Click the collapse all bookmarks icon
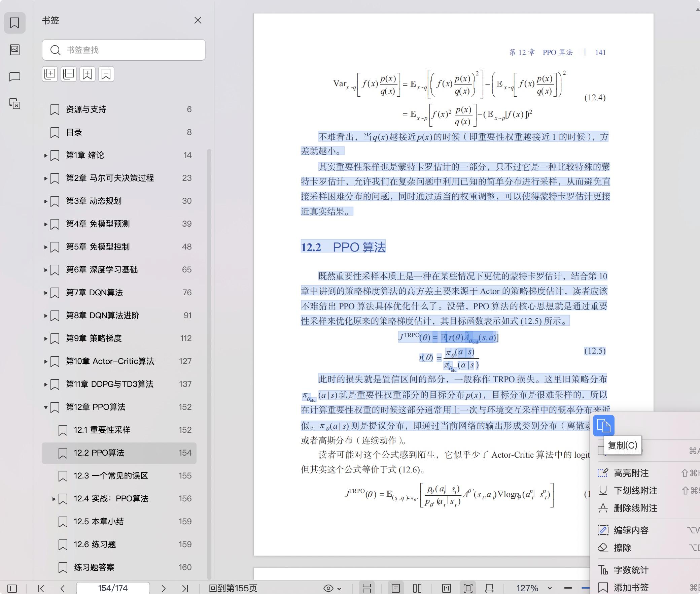Screen dimensions: 700x594 [69, 74]
